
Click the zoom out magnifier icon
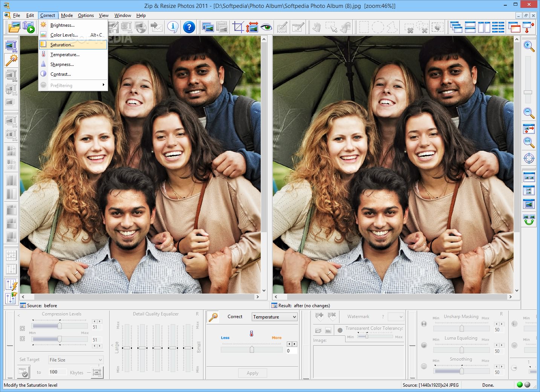(529, 113)
